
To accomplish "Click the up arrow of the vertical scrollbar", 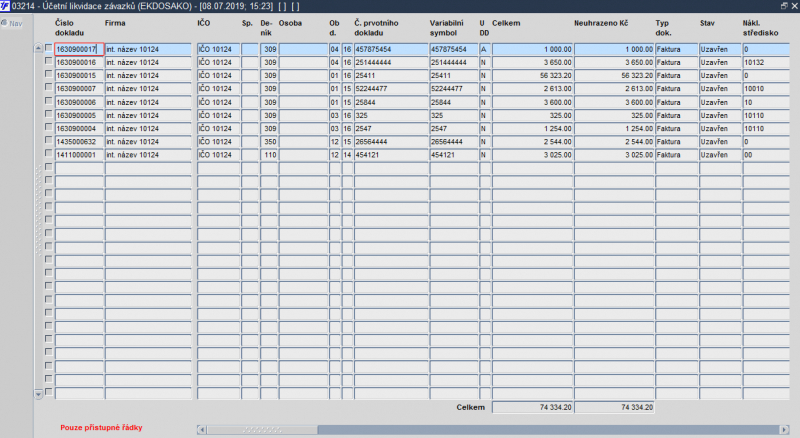I will point(38,48).
